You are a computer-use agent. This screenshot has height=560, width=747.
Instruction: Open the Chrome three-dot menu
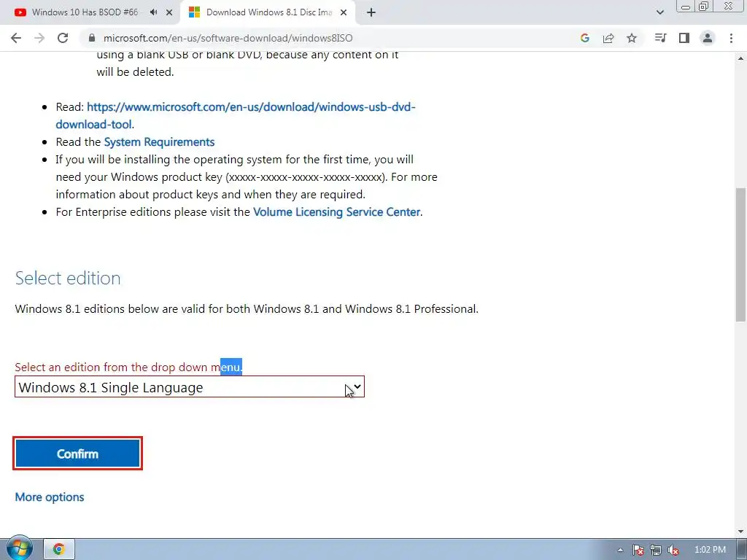pyautogui.click(x=731, y=38)
